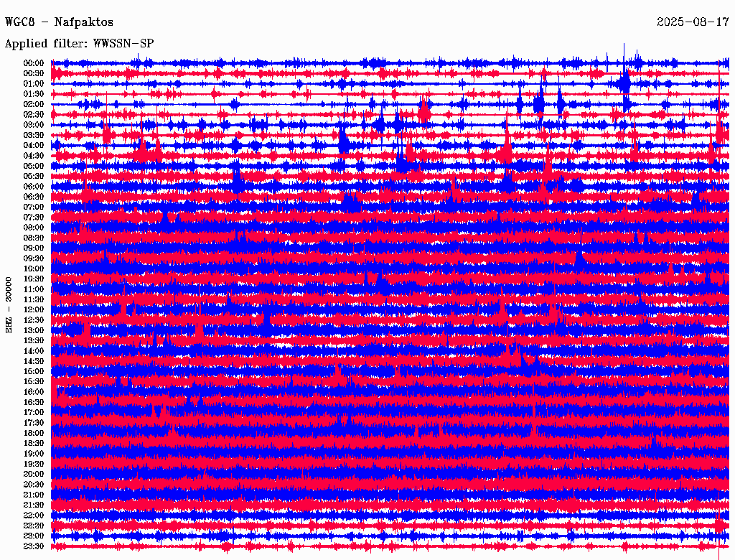This screenshot has width=735, height=560.
Task: Click the 03:00 time label
Action: pos(34,125)
